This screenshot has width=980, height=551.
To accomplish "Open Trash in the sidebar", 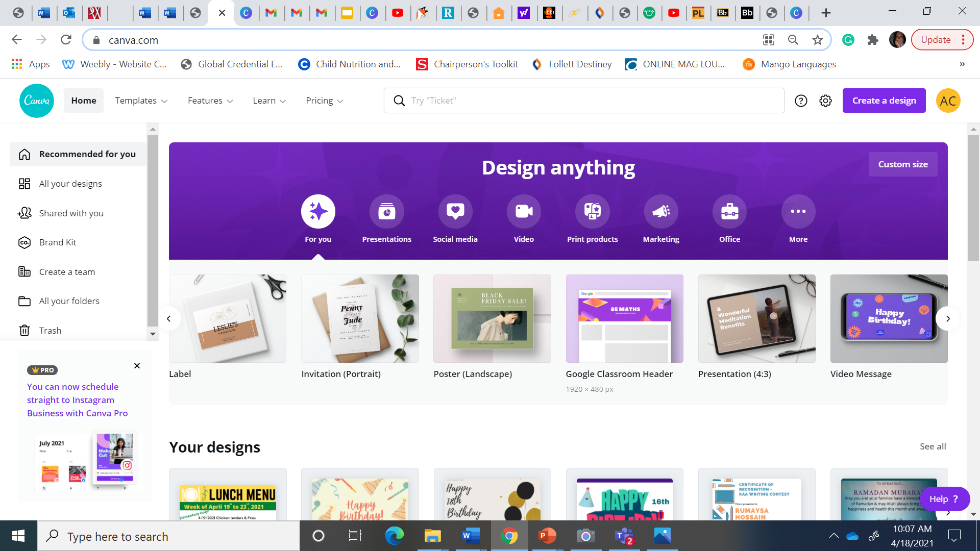I will click(x=50, y=330).
